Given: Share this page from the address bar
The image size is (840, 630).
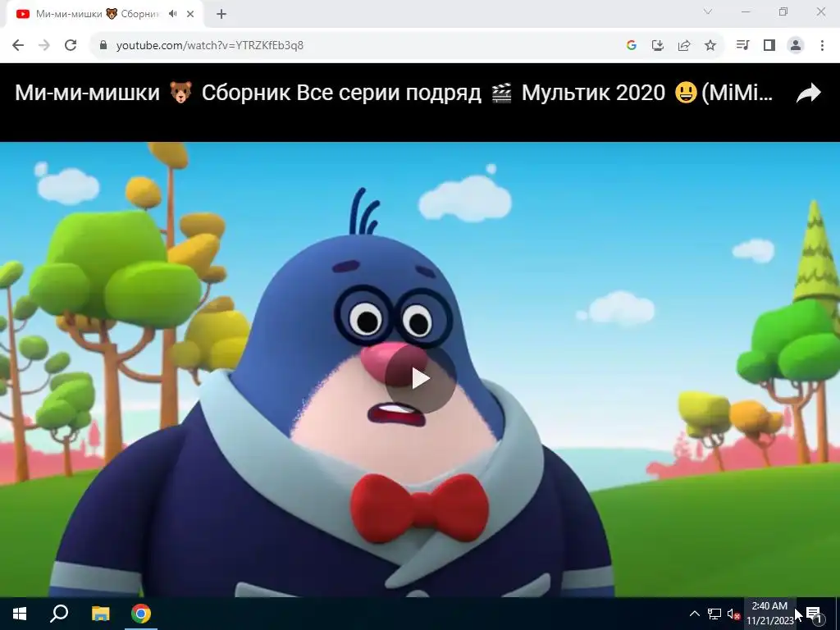Looking at the screenshot, I should pos(684,45).
